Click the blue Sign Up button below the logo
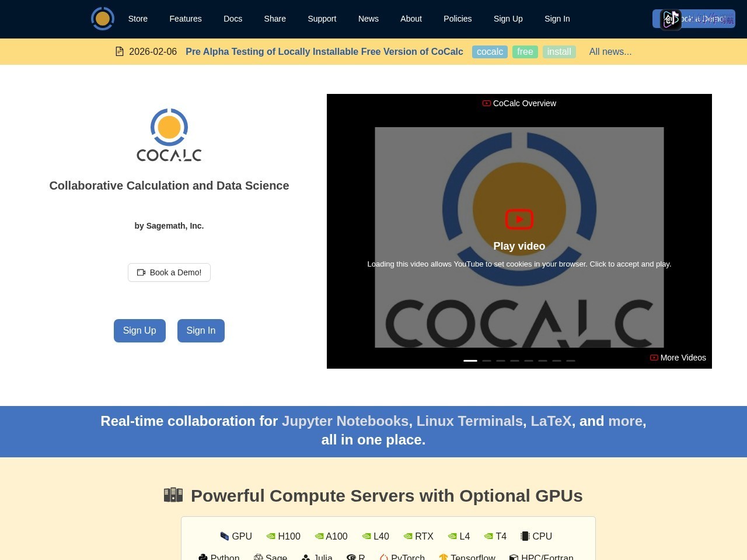This screenshot has width=747, height=560. [x=139, y=331]
